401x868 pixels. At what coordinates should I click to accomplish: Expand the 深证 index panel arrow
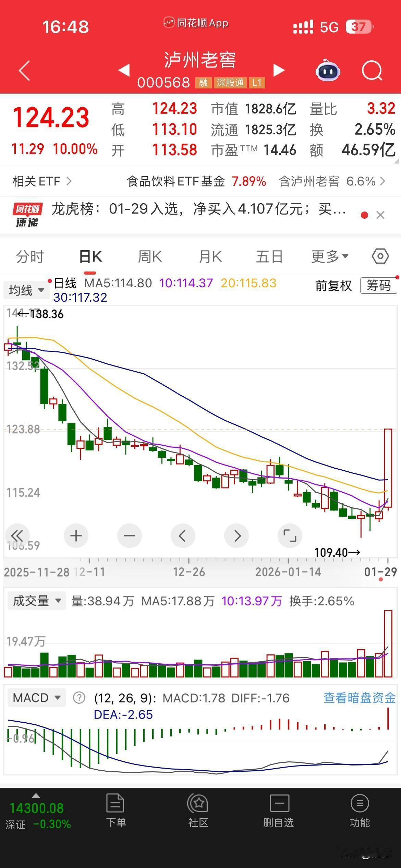pos(36,795)
